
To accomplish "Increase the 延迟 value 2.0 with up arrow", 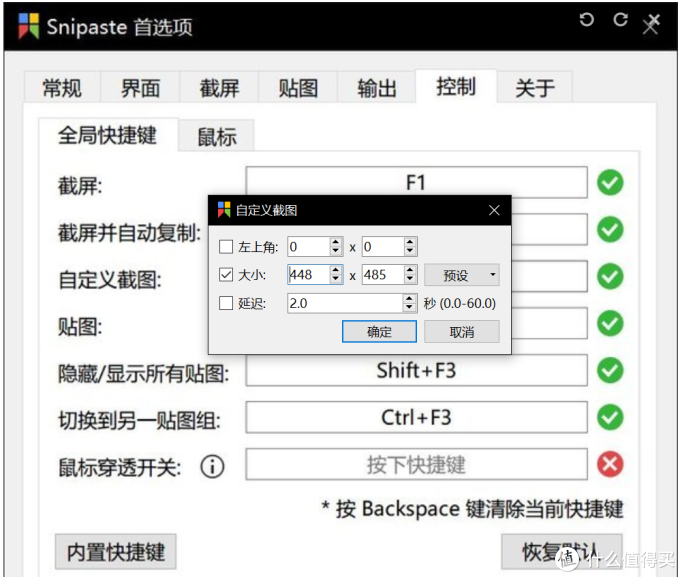I will pyautogui.click(x=409, y=298).
